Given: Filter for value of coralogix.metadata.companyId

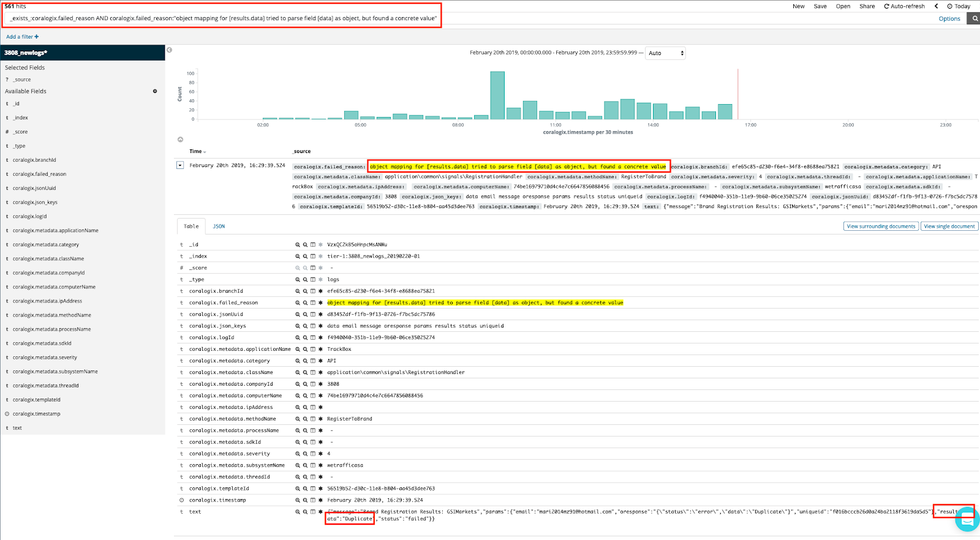Looking at the screenshot, I should coord(298,384).
